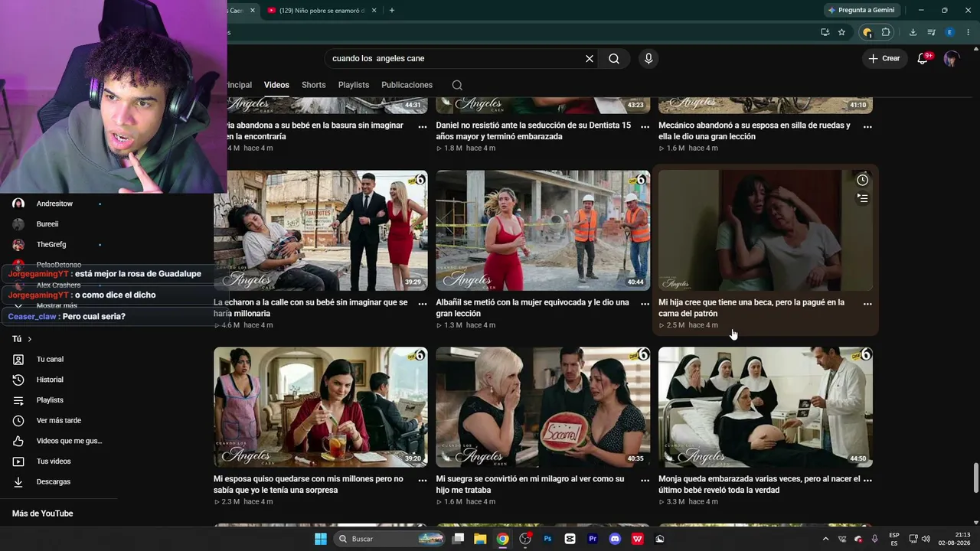Click Pregunta a Gemini button

click(x=861, y=10)
